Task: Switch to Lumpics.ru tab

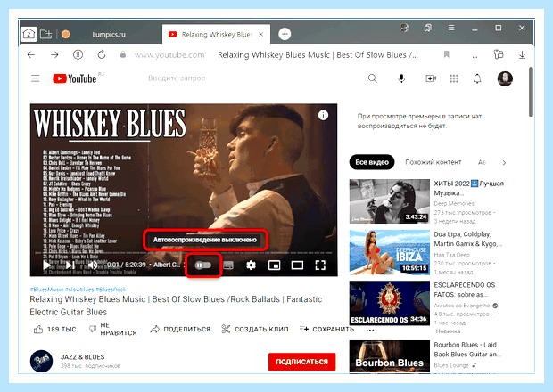Action: 109,34
